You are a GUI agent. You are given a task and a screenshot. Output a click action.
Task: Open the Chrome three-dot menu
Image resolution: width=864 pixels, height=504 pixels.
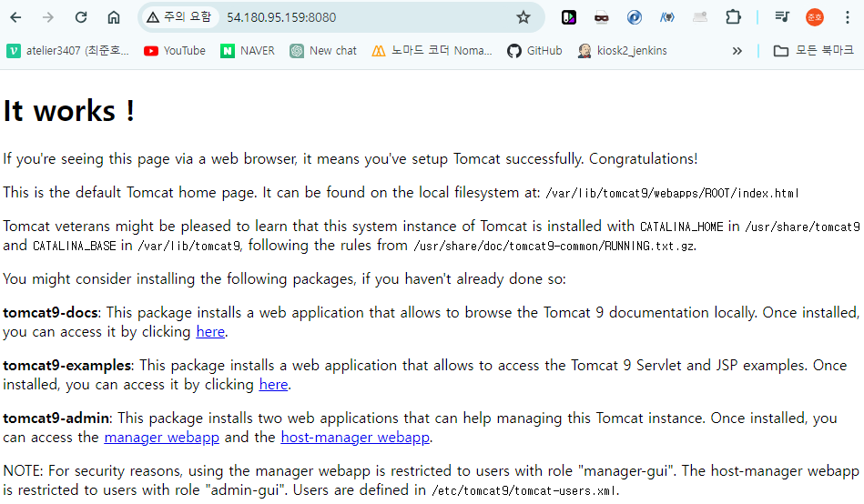click(x=848, y=17)
